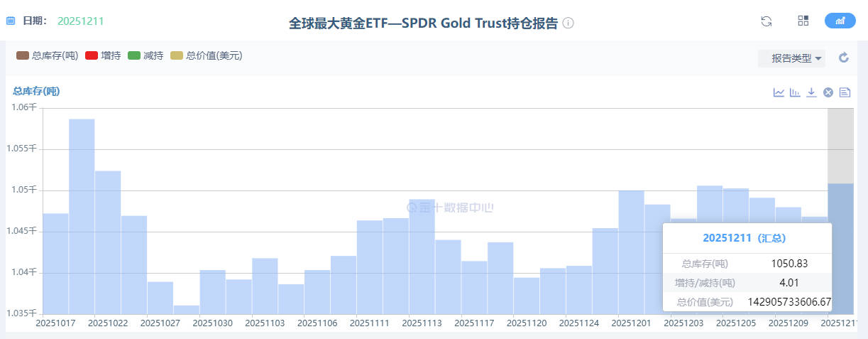Click the calendar icon beside 日期
Viewport: 868px width, 339px height.
pos(11,21)
